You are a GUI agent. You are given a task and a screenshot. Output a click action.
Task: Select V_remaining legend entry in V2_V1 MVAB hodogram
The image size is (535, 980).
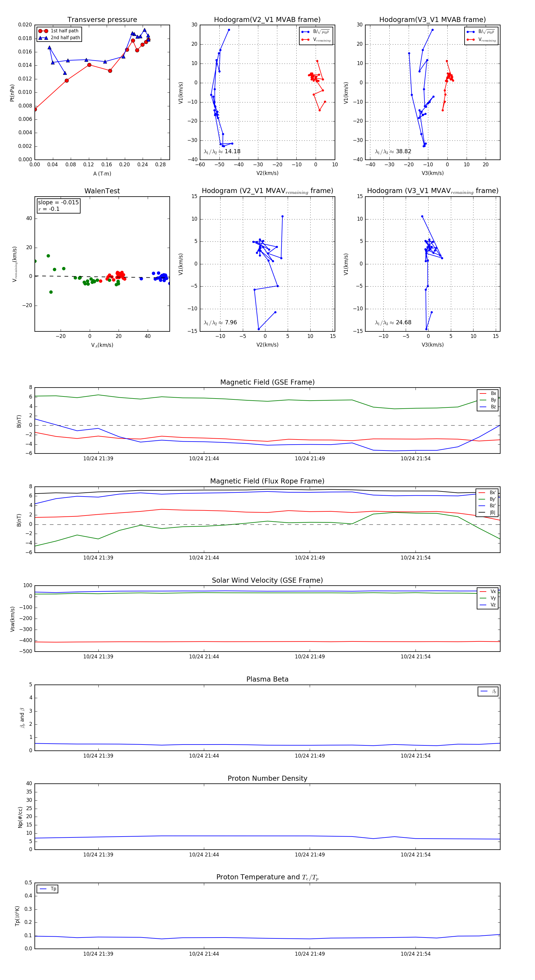tap(316, 39)
